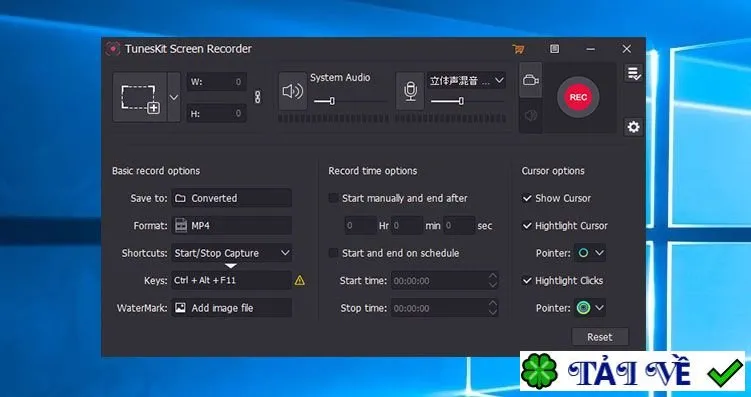
Task: Open the menu icon in title bar
Action: point(555,49)
